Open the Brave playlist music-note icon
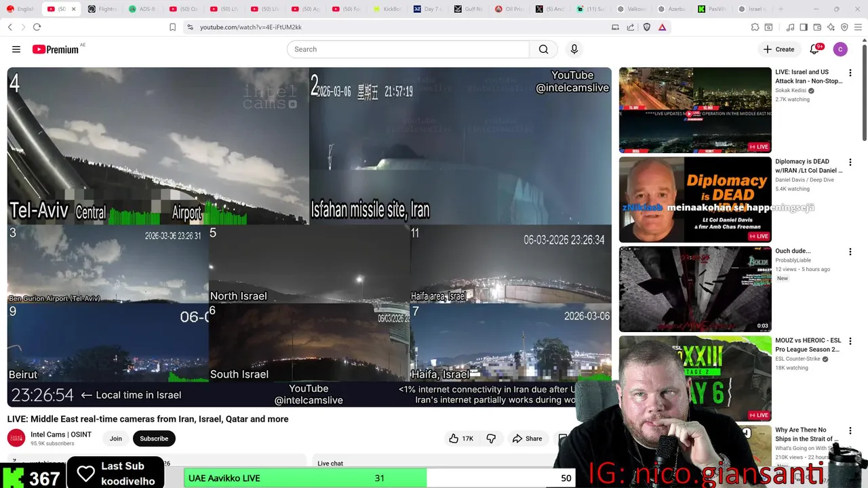Viewport: 868px width, 488px height. pos(790,27)
